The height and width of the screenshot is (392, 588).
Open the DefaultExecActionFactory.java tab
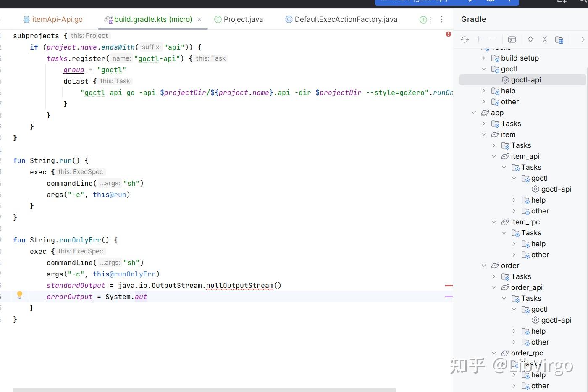tap(341, 19)
